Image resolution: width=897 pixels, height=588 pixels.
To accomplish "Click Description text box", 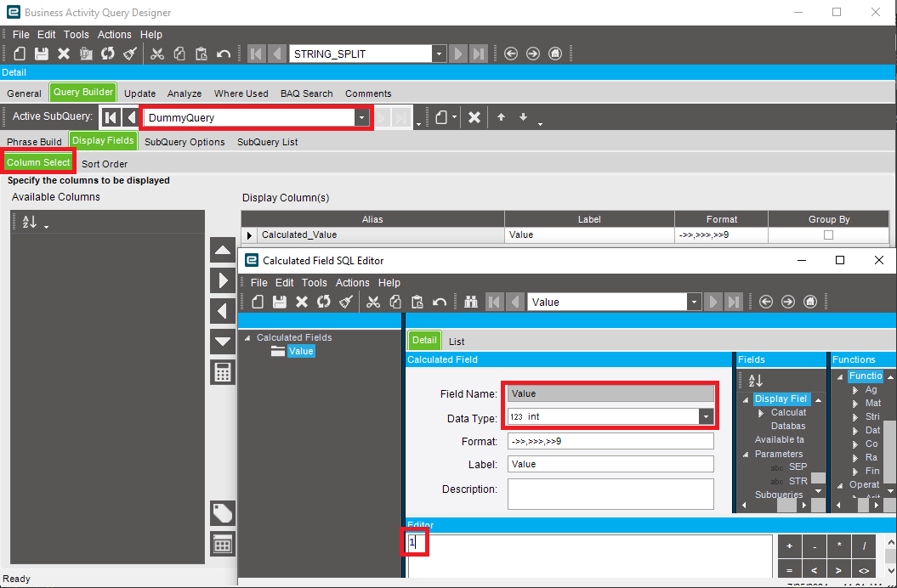I will (x=610, y=494).
